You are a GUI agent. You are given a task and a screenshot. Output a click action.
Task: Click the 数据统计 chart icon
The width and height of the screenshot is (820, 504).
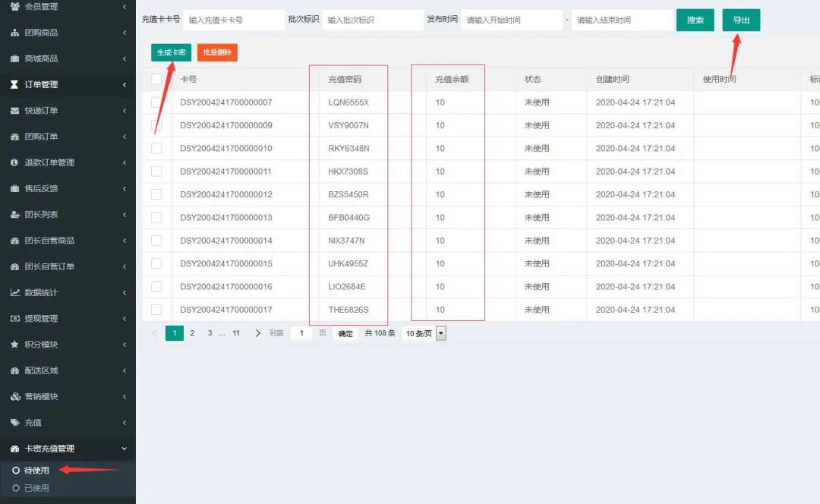[15, 292]
